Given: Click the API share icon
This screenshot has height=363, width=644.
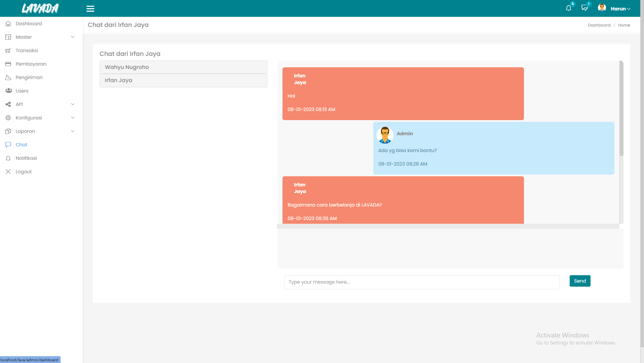Looking at the screenshot, I should (8, 104).
